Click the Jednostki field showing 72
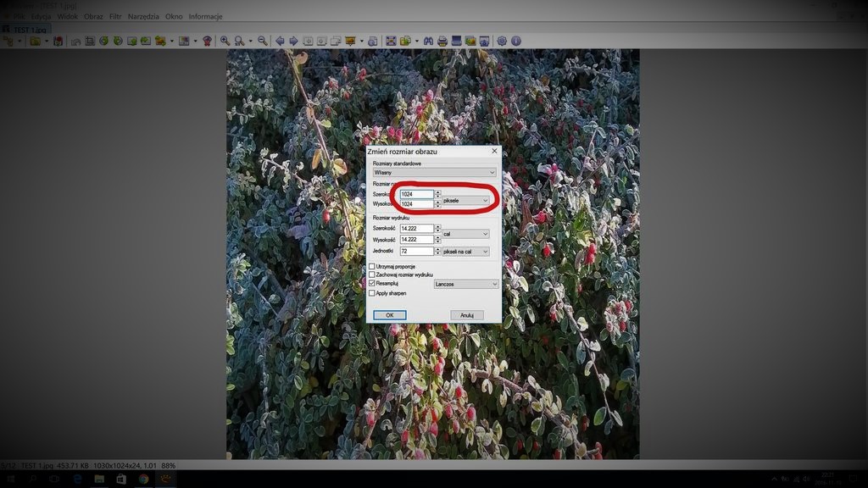This screenshot has width=868, height=488. (417, 251)
